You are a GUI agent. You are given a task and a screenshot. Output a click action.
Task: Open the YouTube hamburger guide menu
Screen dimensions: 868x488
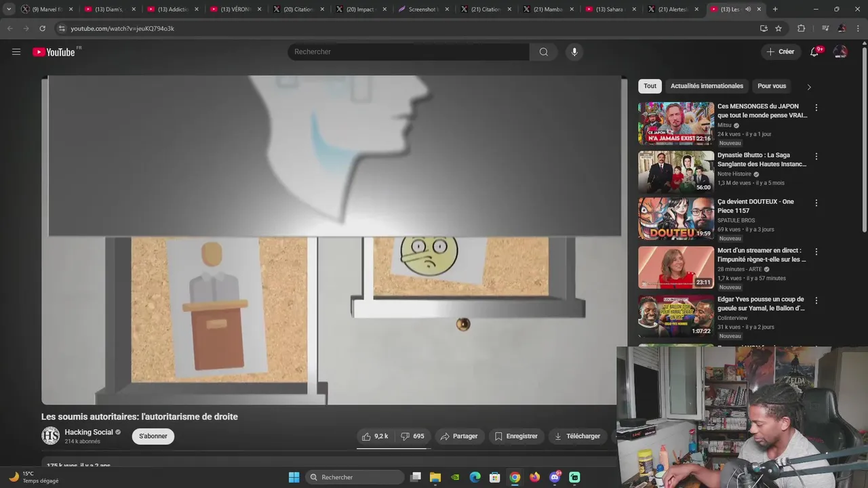click(x=16, y=52)
